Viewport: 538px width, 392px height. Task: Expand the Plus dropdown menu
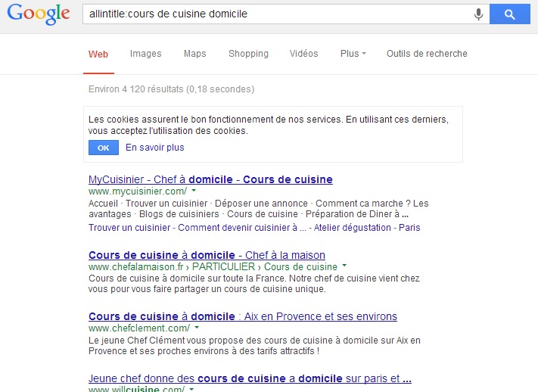point(353,54)
